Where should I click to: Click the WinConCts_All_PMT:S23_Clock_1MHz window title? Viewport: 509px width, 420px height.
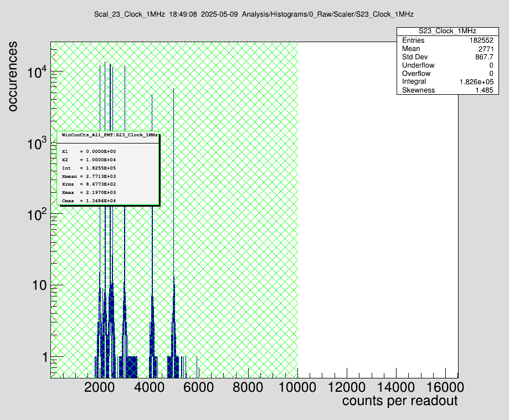[x=110, y=135]
